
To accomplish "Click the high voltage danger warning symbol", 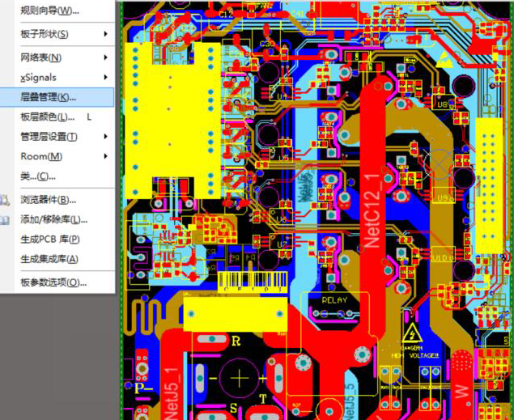I will click(414, 332).
